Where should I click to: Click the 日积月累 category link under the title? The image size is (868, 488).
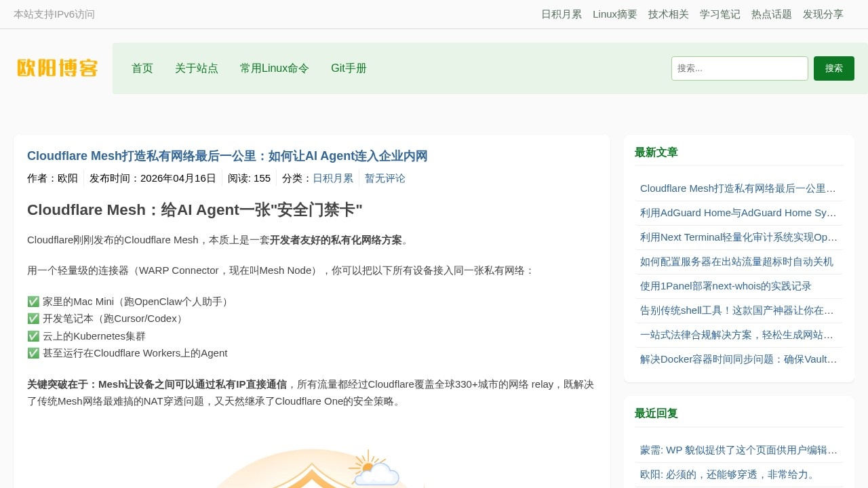coord(332,178)
